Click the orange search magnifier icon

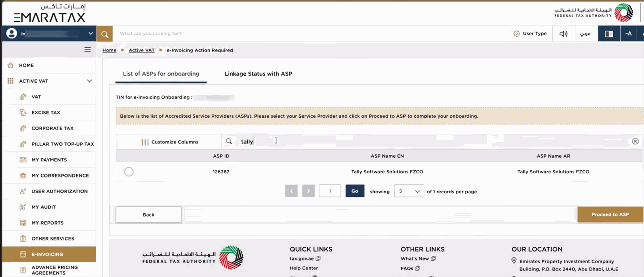tap(105, 34)
